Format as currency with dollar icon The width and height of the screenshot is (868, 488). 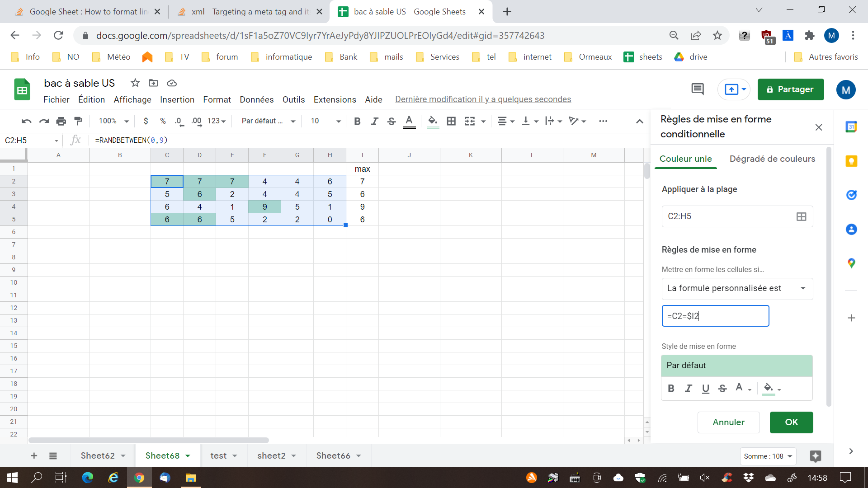point(146,121)
